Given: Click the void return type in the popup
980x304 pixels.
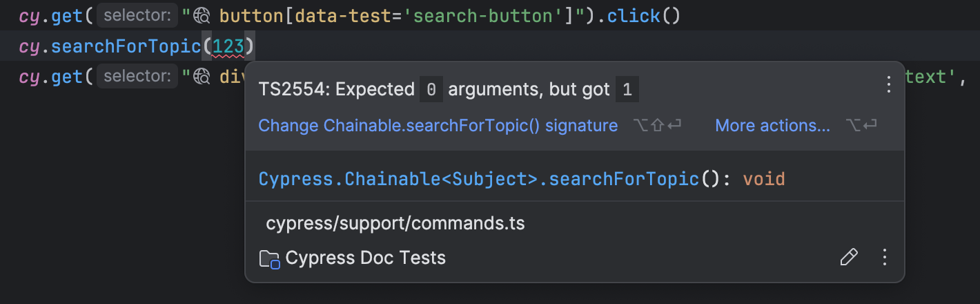Looking at the screenshot, I should pyautogui.click(x=764, y=180).
